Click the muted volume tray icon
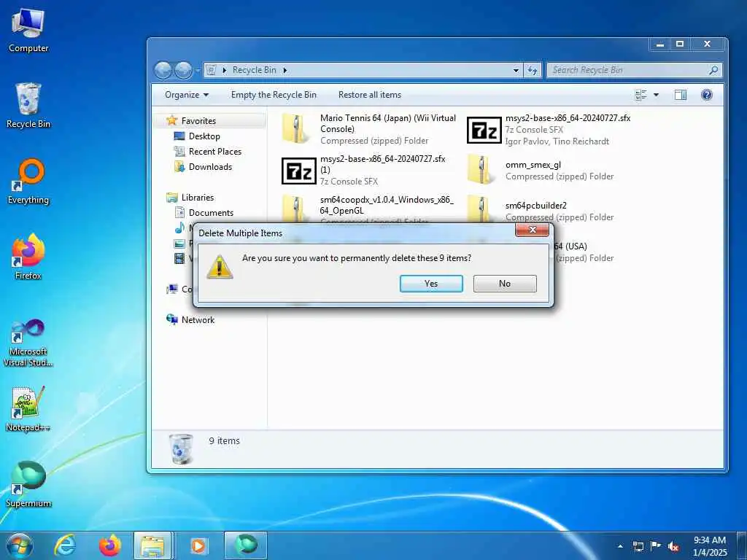The image size is (747, 560). tap(673, 546)
